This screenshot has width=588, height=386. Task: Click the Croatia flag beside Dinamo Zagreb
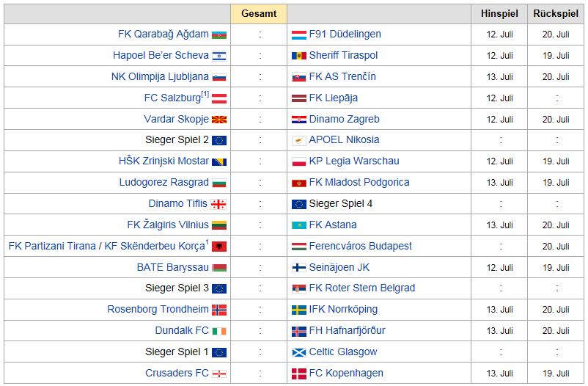click(x=299, y=120)
